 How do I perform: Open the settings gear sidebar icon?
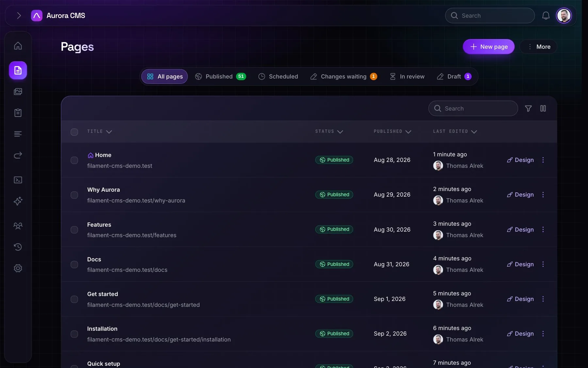tap(18, 268)
